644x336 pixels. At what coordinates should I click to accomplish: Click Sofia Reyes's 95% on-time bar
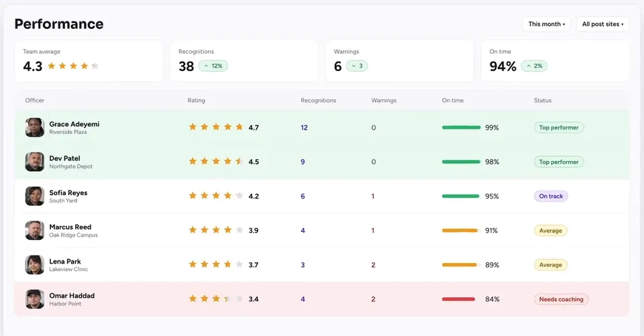click(462, 196)
